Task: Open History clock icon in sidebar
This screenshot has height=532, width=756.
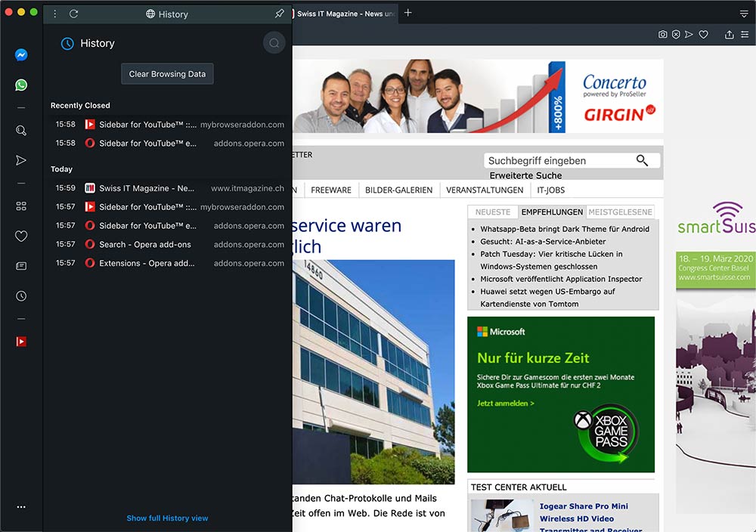Action: click(x=20, y=296)
